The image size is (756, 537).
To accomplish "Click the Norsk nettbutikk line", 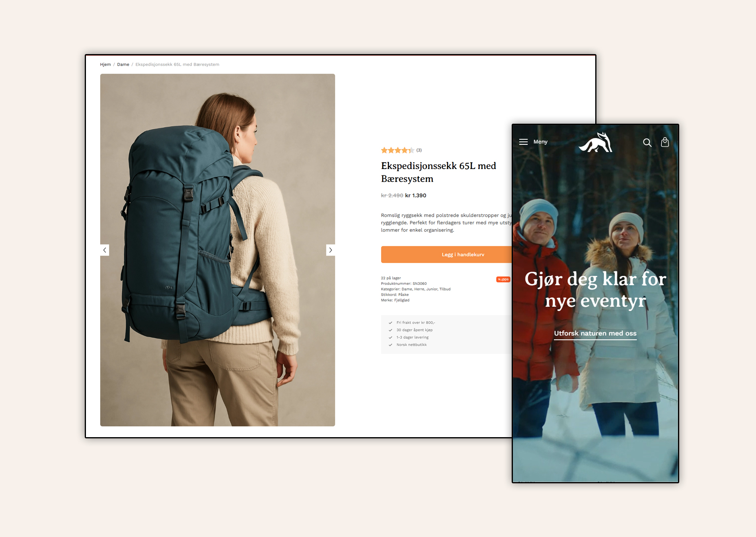I will pyautogui.click(x=411, y=345).
